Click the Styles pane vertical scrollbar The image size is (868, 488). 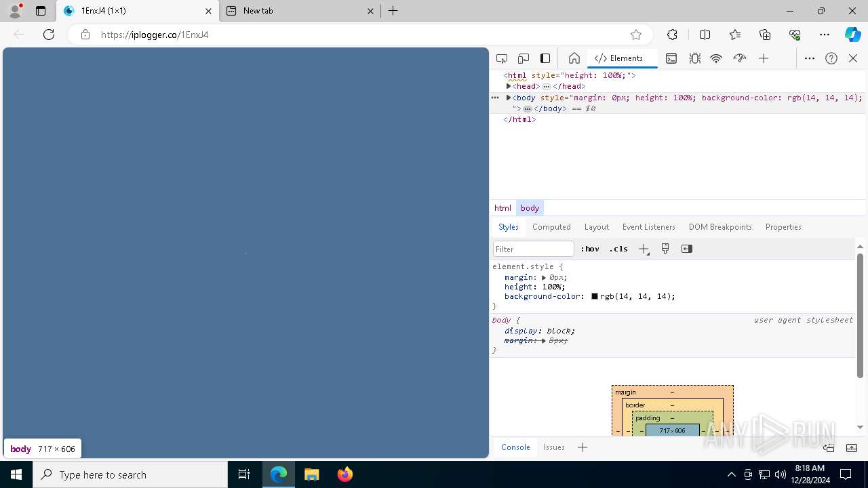click(x=860, y=315)
